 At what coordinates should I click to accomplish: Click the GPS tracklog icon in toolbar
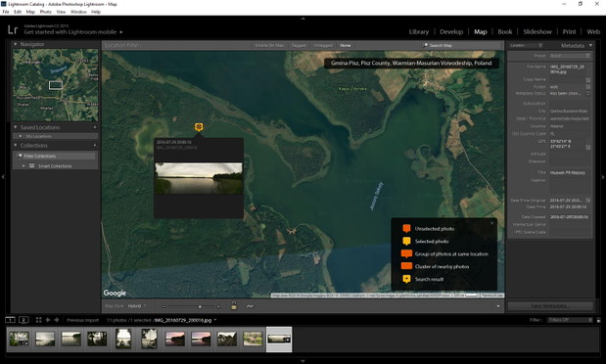tap(251, 306)
